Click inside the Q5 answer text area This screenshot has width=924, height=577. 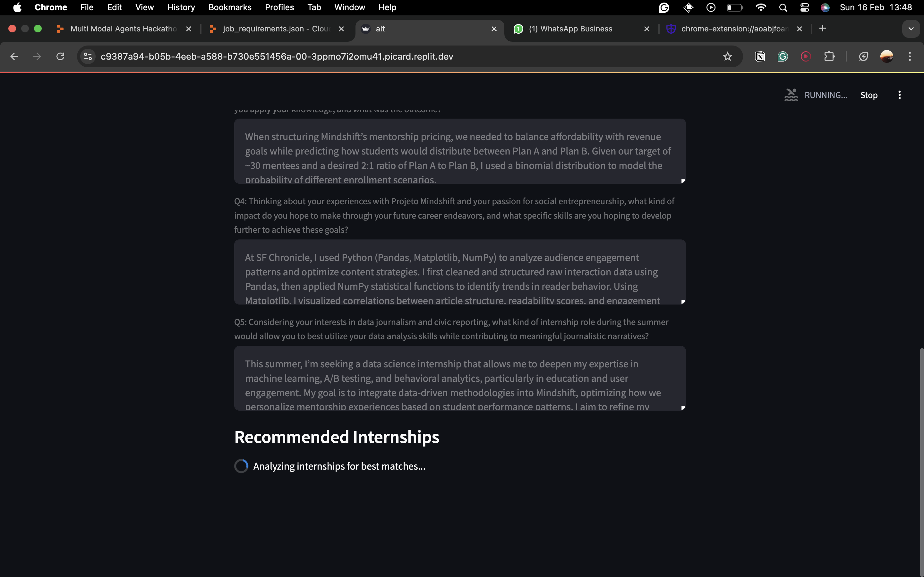point(459,378)
